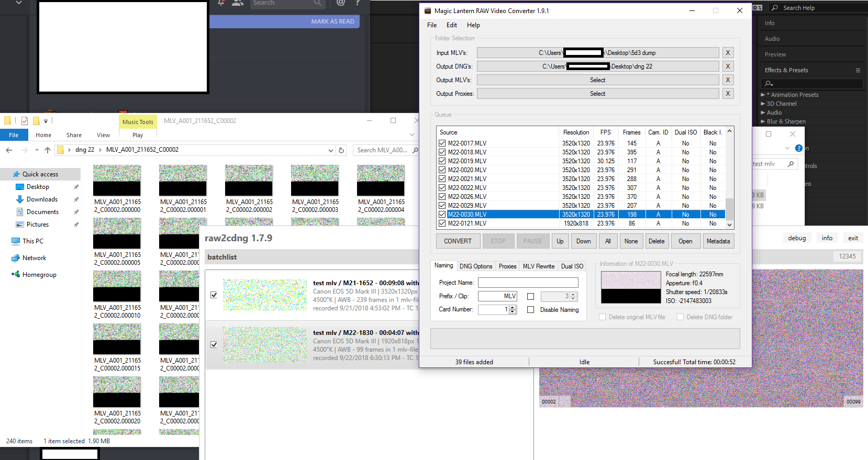Image resolution: width=868 pixels, height=460 pixels.
Task: Click the blue help question mark icon
Action: point(799,148)
